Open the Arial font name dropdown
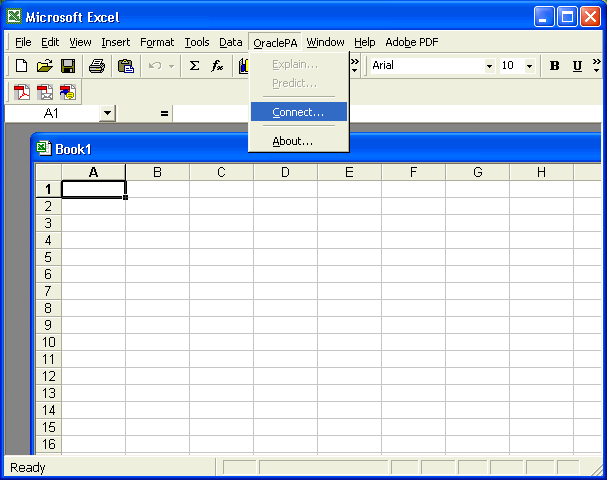Screen dimensions: 607x480 [489, 66]
